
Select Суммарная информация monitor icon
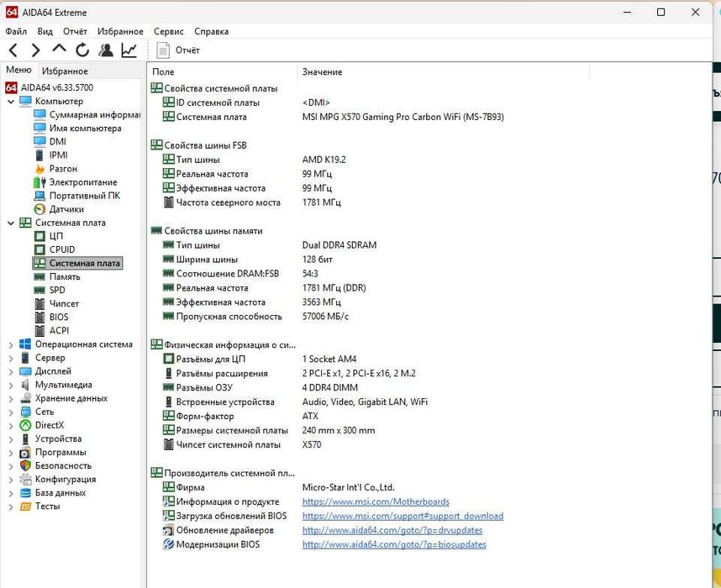(x=39, y=114)
